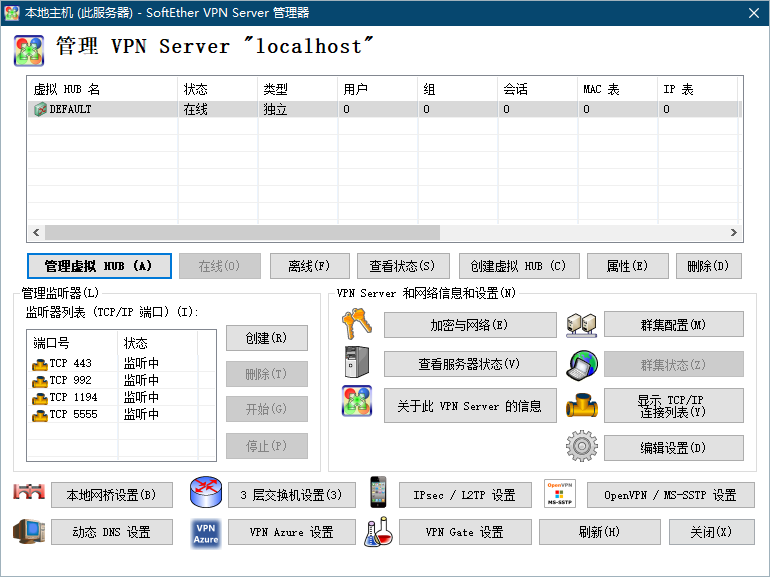Open VPN Gate 设置
Image resolution: width=770 pixels, height=577 pixels.
pyautogui.click(x=465, y=532)
